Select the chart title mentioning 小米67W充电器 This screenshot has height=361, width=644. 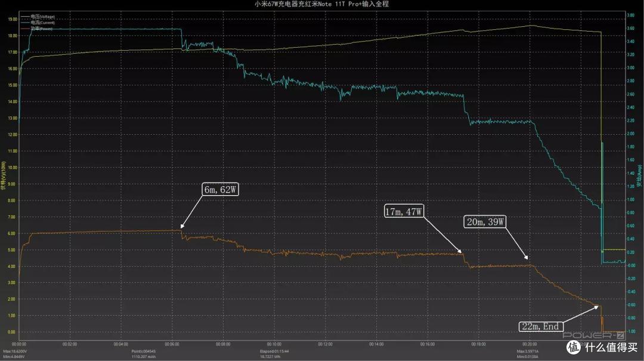point(321,4)
